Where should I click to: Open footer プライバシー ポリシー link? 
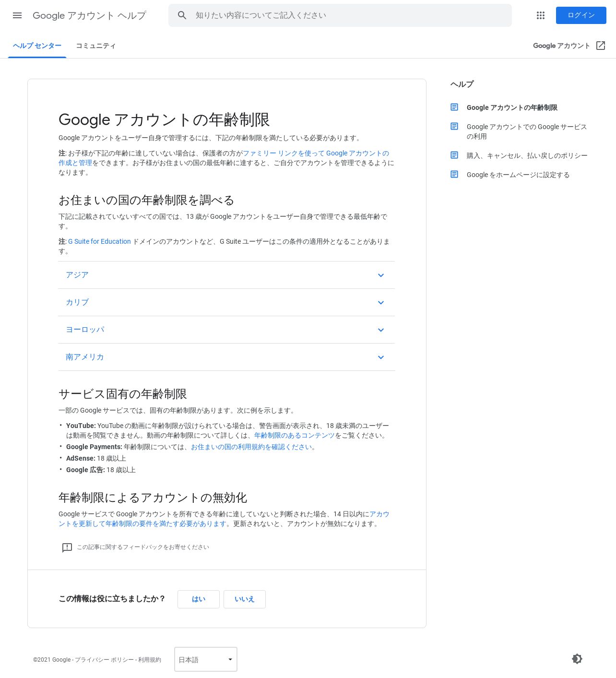pyautogui.click(x=104, y=660)
